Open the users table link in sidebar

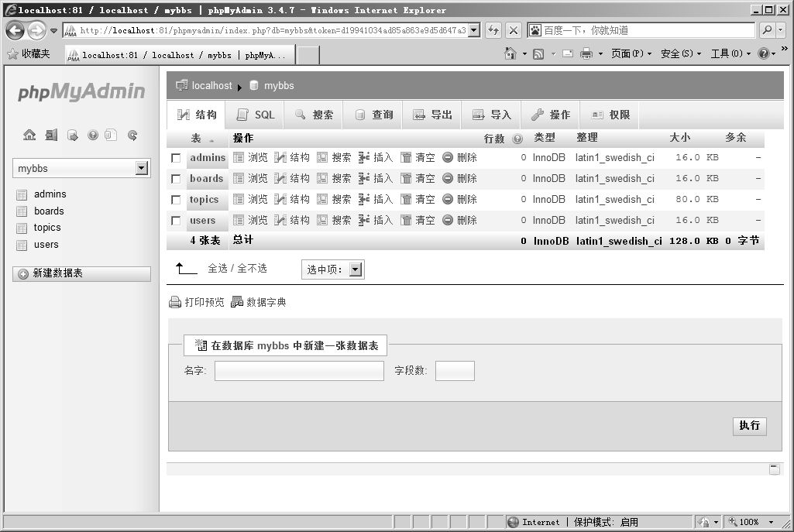[46, 245]
